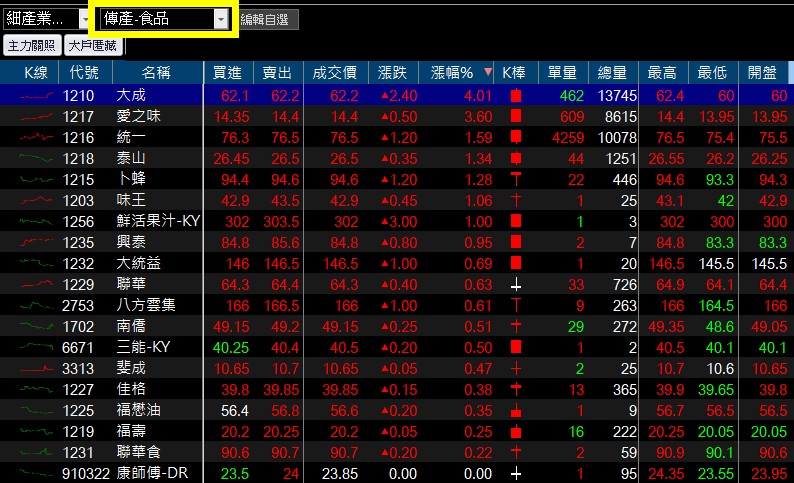Toggle sort arrow on 漲幅% header
Image resolution: width=794 pixels, height=483 pixels.
coord(488,72)
